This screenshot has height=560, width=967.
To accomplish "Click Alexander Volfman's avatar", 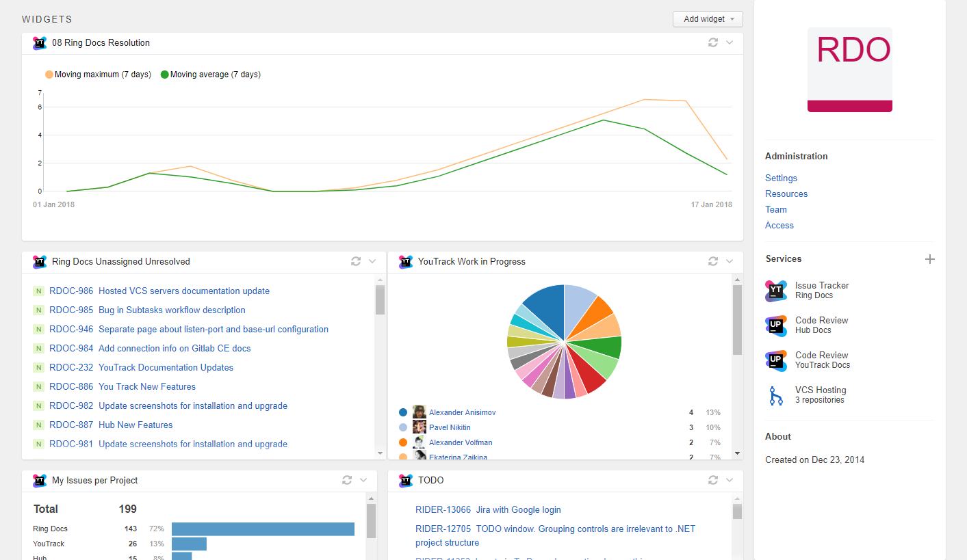I will pyautogui.click(x=420, y=442).
